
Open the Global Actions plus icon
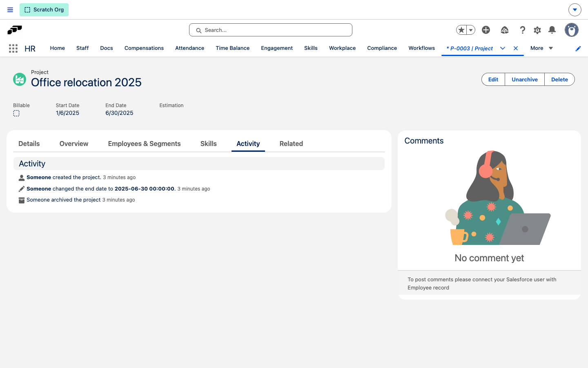pos(486,30)
